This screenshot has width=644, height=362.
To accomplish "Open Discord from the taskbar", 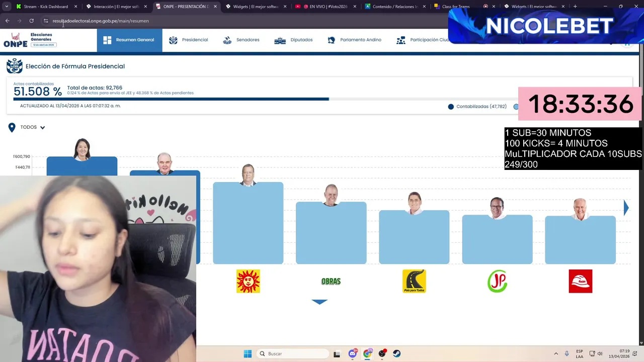I will 353,354.
